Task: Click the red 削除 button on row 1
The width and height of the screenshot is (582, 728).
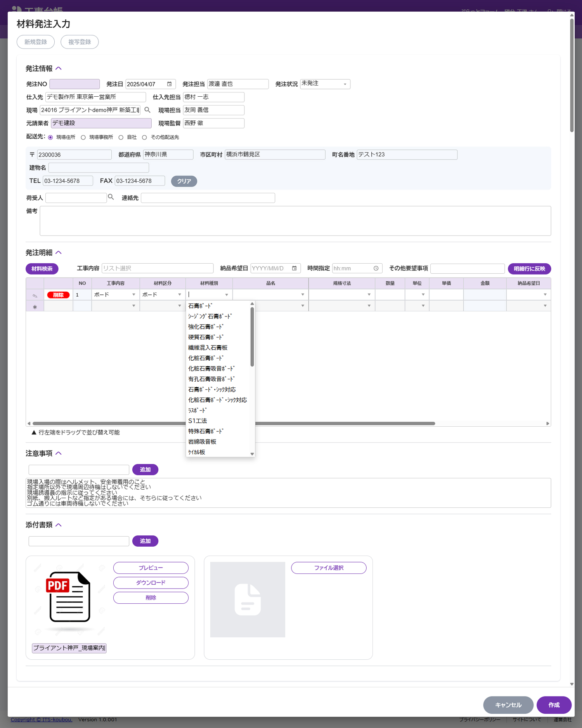Action: point(58,295)
